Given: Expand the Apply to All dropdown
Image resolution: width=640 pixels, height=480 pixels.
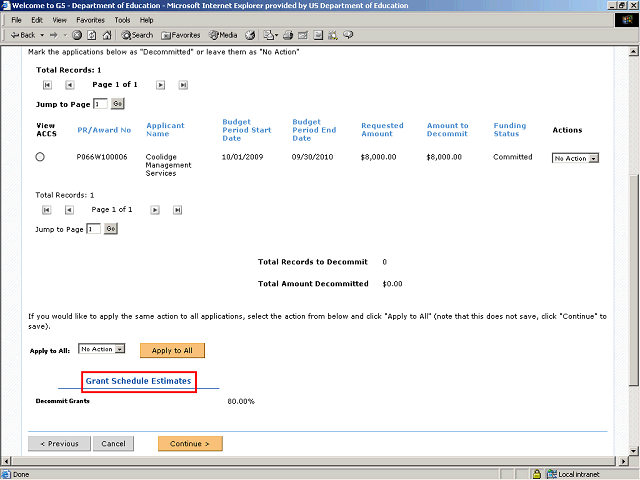Looking at the screenshot, I should pos(102,349).
